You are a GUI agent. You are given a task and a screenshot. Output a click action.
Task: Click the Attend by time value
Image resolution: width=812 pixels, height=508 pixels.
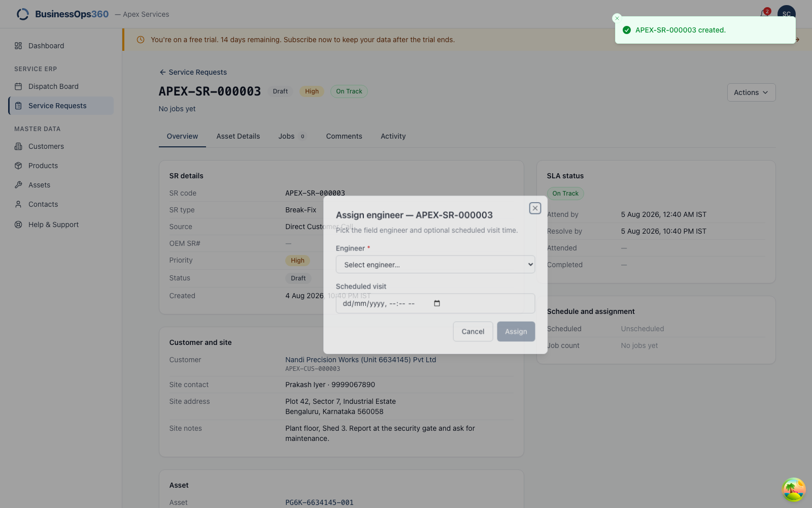tap(664, 214)
